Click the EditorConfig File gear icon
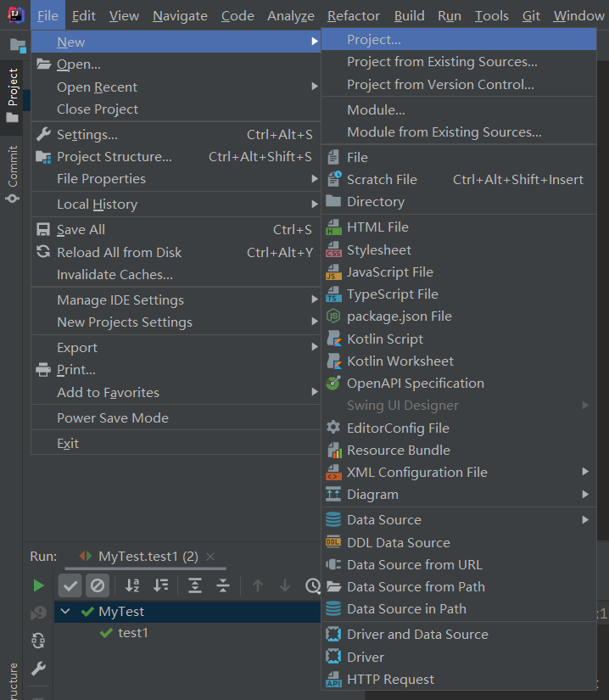 pos(333,428)
